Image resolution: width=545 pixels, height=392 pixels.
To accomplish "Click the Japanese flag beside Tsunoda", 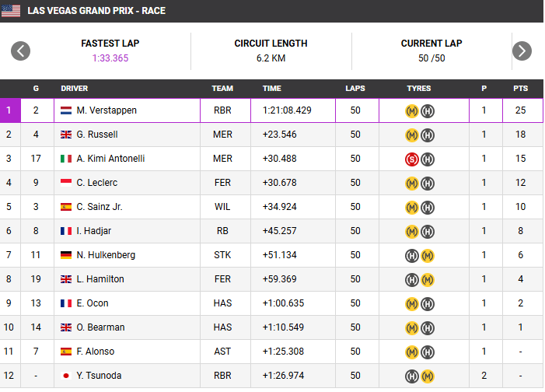I will click(x=67, y=376).
